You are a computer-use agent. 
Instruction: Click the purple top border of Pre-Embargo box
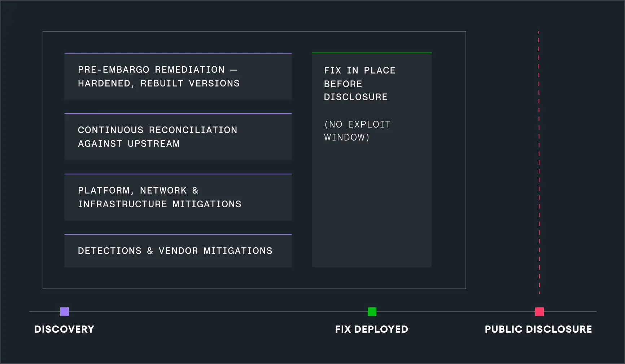178,53
